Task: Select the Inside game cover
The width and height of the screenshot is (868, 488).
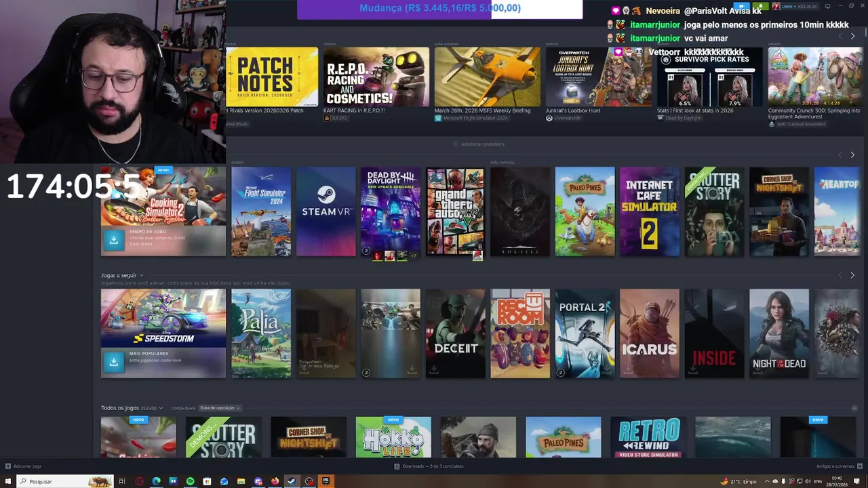Action: (x=714, y=333)
